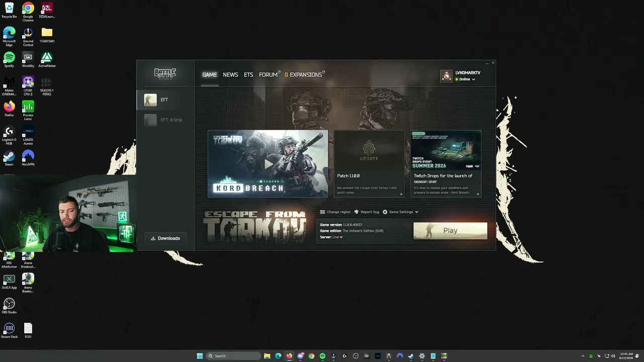Open the ROO text file on desktop
This screenshot has height=362, width=644.
28,331
